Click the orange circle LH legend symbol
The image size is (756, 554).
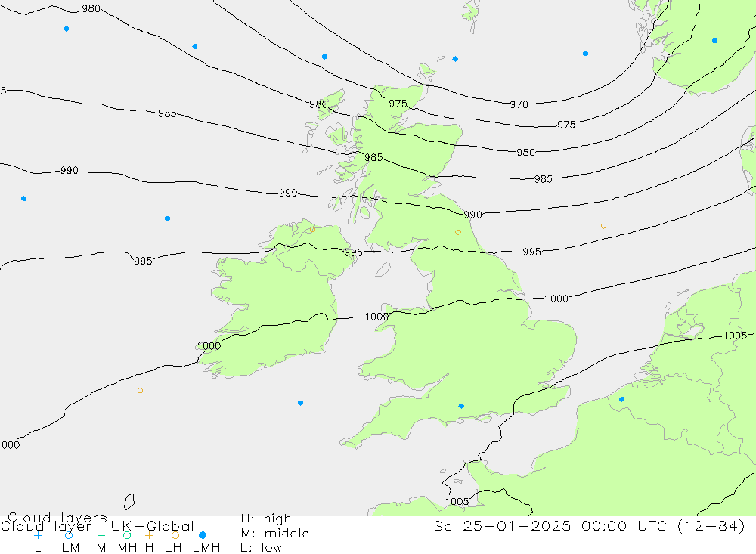(x=175, y=535)
